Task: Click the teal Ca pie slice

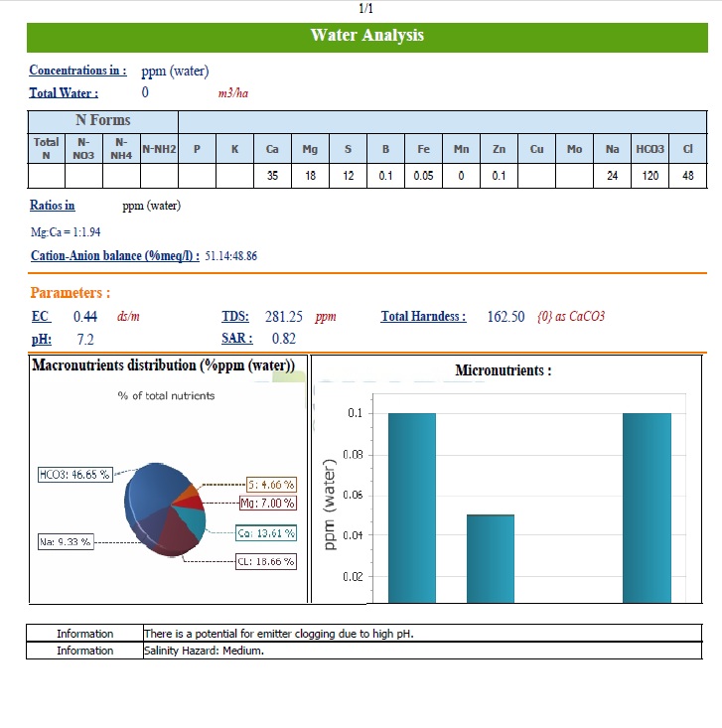Action: tap(194, 521)
